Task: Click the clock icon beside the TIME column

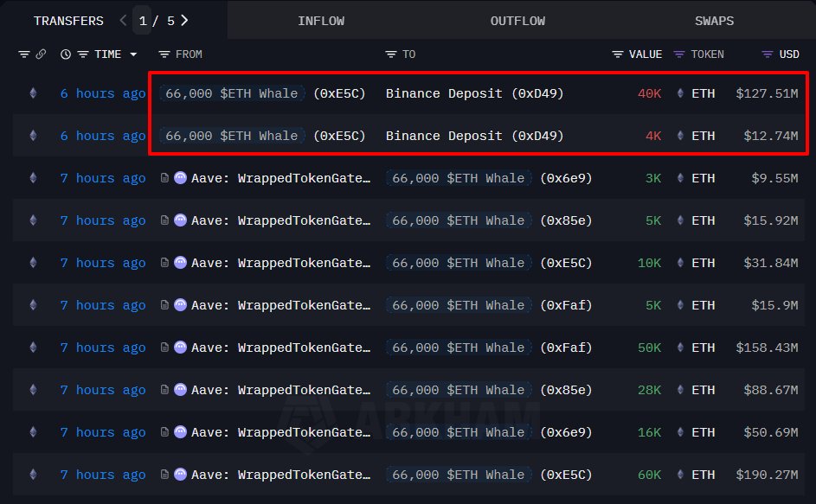Action: [x=66, y=54]
